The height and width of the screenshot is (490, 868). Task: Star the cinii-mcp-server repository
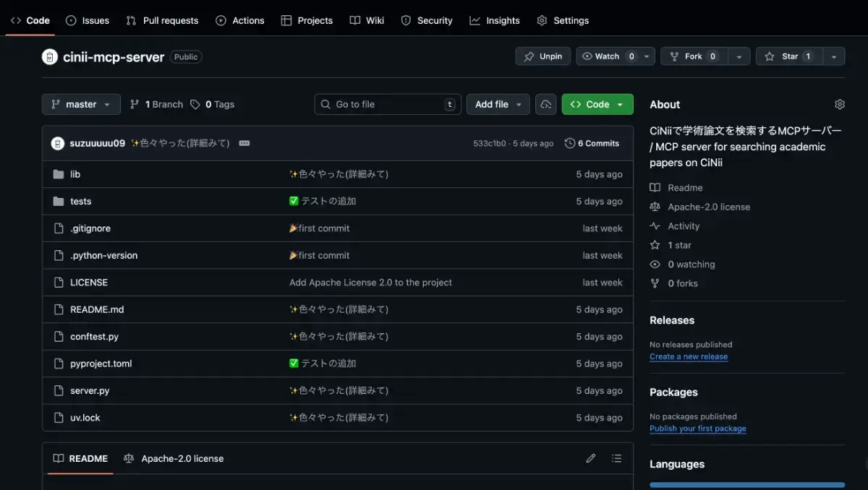click(x=789, y=56)
